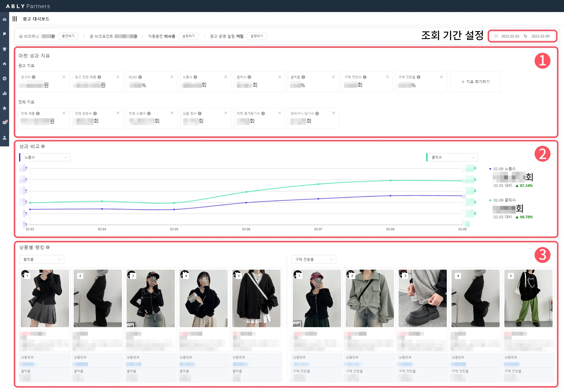Toggle the sidebar collapse bars icon

[15, 19]
